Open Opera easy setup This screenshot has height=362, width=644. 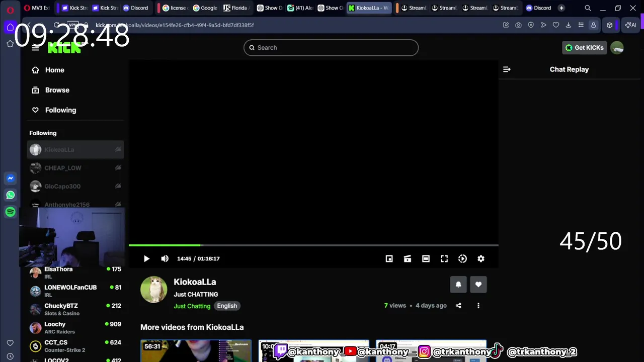(581, 25)
